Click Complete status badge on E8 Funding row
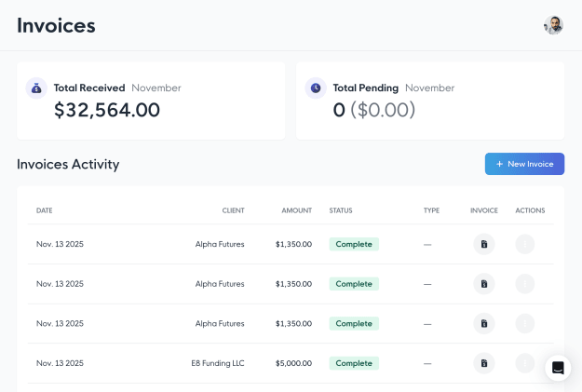 point(354,363)
